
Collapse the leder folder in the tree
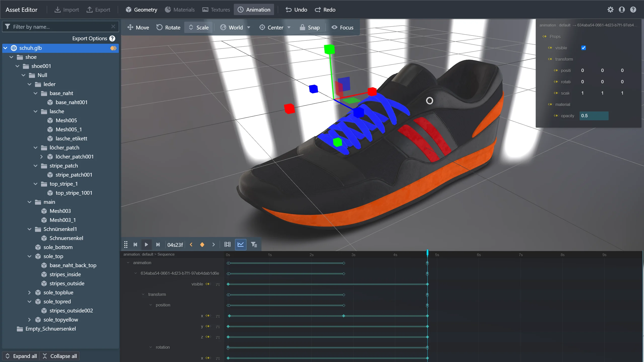pyautogui.click(x=30, y=84)
